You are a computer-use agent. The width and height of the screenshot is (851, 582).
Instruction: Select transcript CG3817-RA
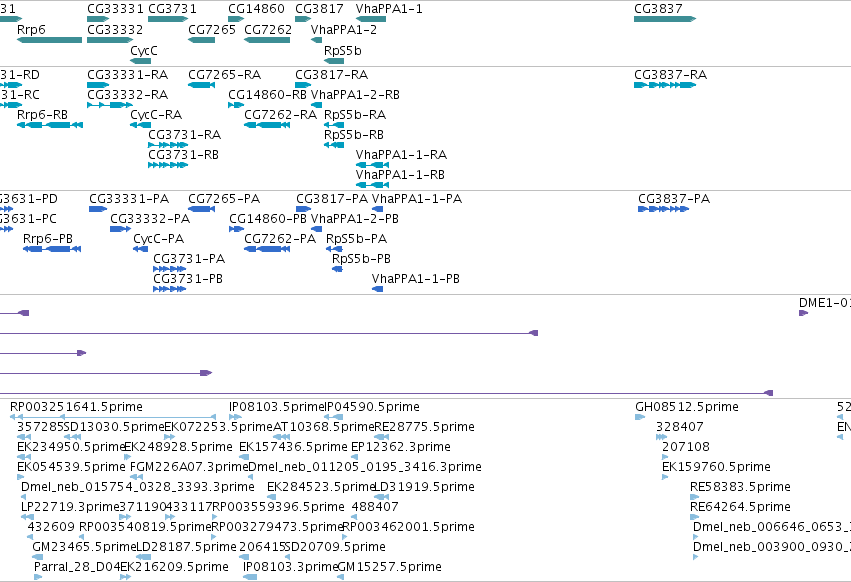(303, 85)
